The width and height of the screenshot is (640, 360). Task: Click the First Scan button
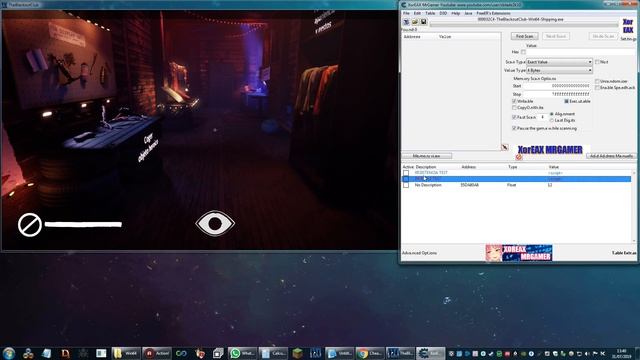click(x=524, y=36)
